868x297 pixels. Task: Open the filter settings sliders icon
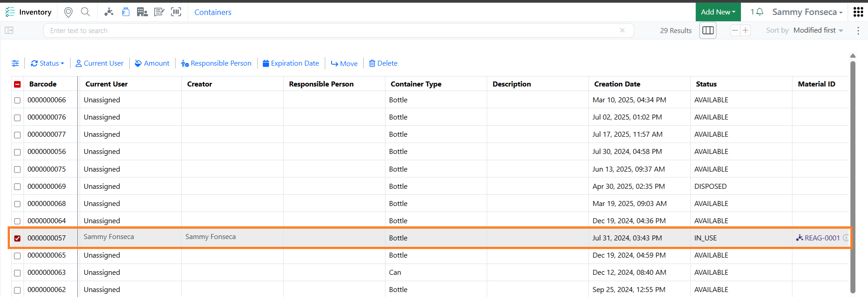click(x=15, y=63)
